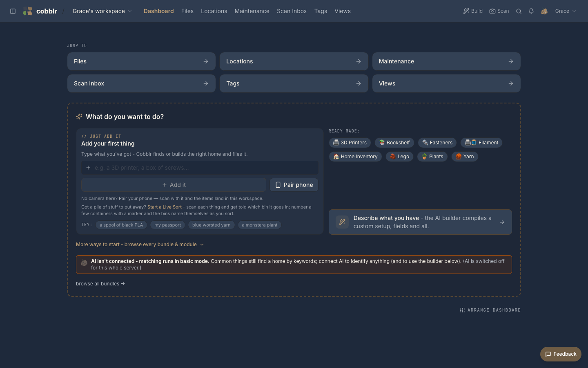Open notifications bell
Image resolution: width=588 pixels, height=368 pixels.
pyautogui.click(x=531, y=11)
